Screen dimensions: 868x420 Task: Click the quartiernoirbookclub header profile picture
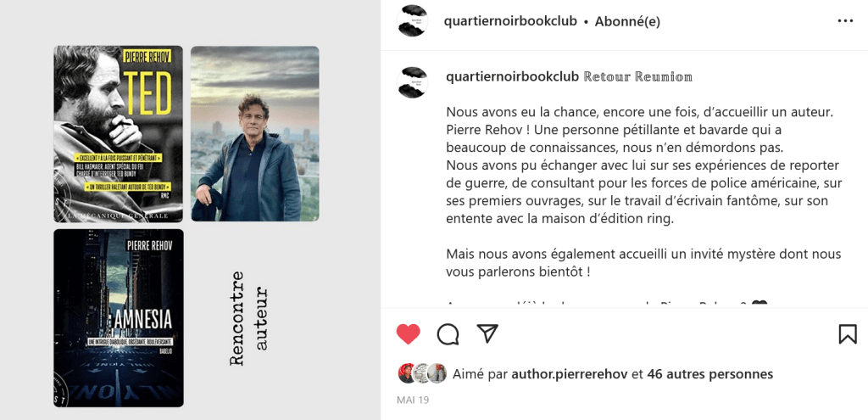412,21
